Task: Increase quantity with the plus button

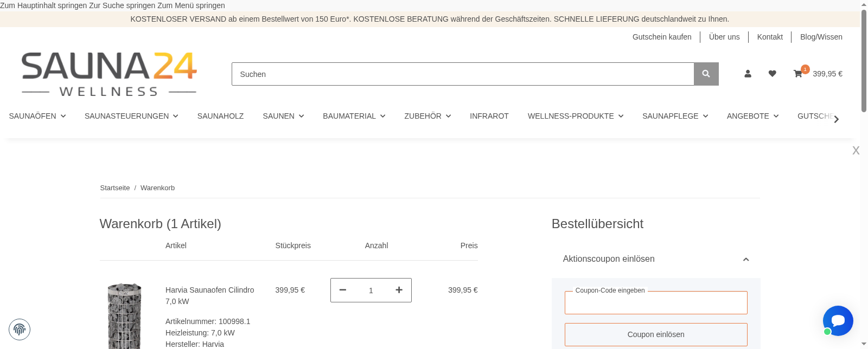Action: [x=399, y=290]
